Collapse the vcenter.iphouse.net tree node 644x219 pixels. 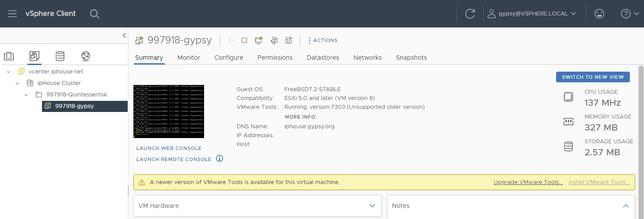pyautogui.click(x=8, y=71)
